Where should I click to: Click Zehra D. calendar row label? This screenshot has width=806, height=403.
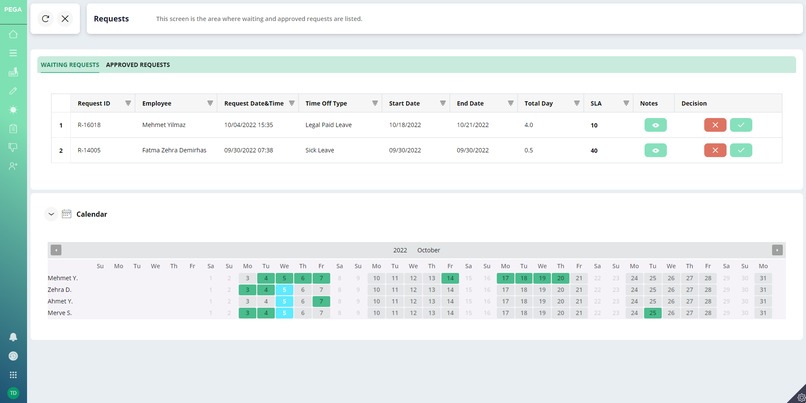(x=60, y=290)
